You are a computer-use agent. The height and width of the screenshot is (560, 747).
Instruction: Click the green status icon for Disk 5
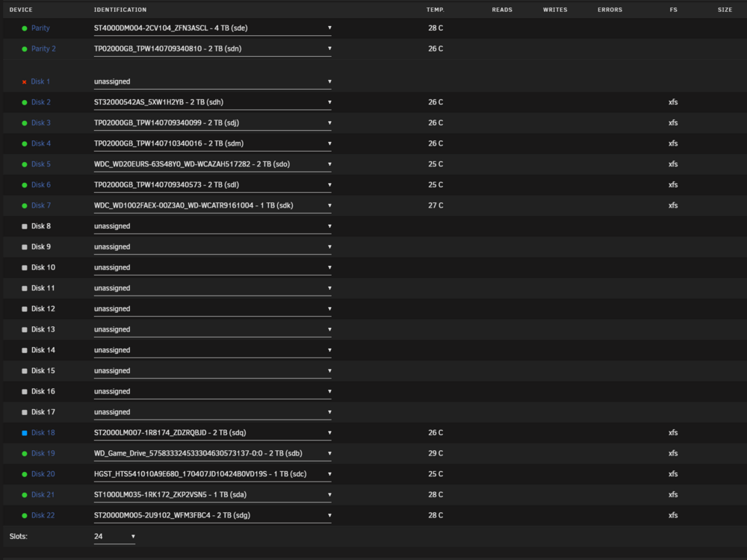pos(25,164)
